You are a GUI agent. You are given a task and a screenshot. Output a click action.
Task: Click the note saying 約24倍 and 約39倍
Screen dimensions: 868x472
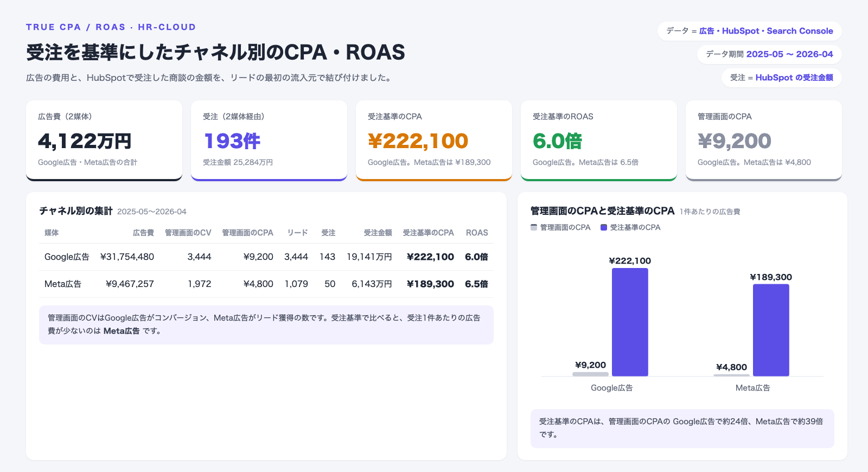pyautogui.click(x=682, y=428)
